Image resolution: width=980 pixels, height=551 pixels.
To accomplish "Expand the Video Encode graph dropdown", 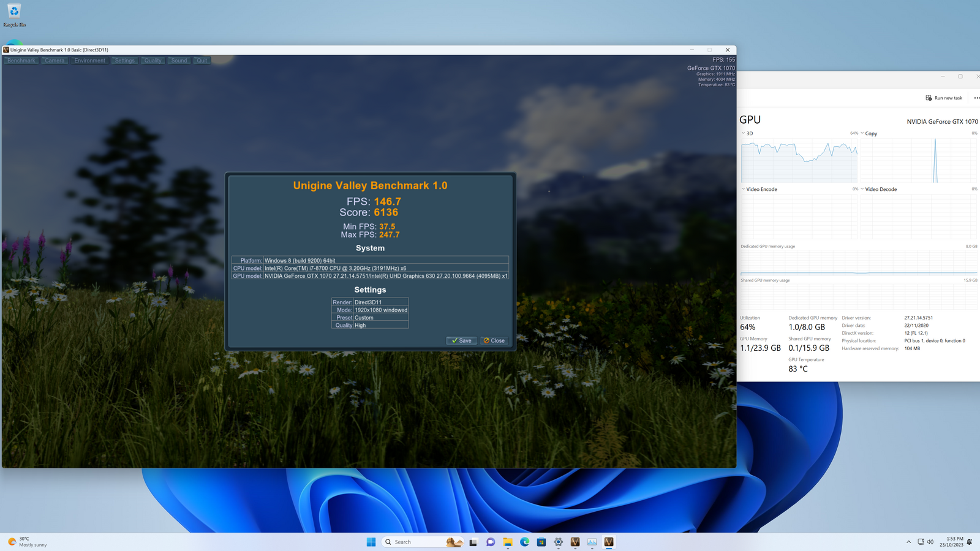I will coord(743,189).
